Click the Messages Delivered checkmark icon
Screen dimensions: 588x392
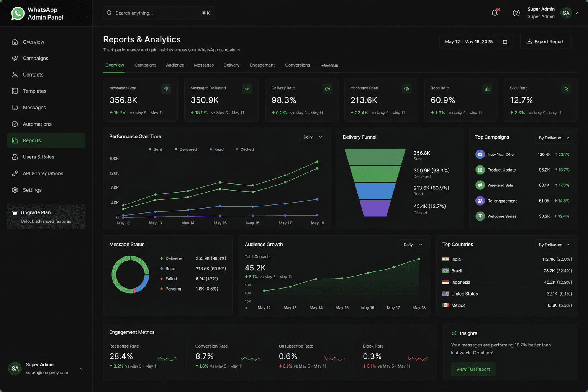click(247, 89)
